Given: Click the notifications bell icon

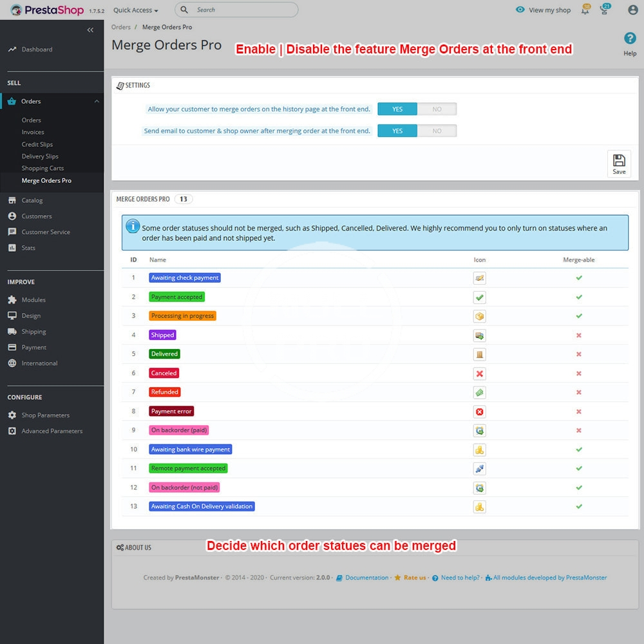Looking at the screenshot, I should [x=585, y=10].
